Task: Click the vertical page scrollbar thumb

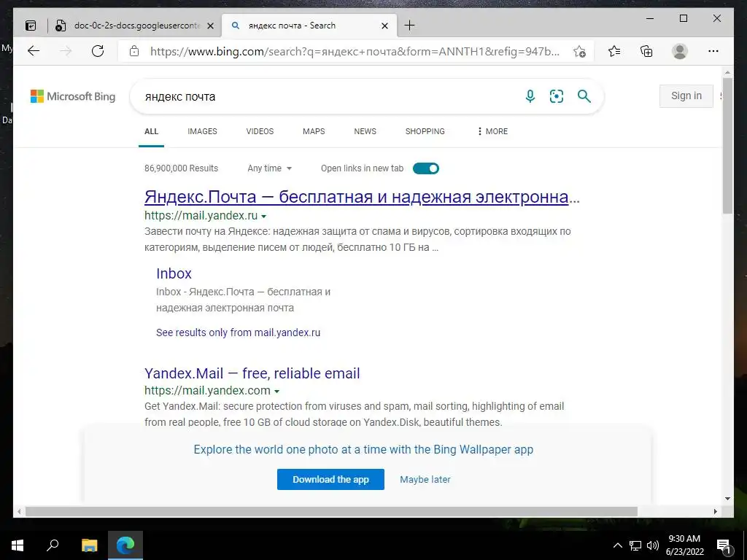Action: pyautogui.click(x=727, y=145)
